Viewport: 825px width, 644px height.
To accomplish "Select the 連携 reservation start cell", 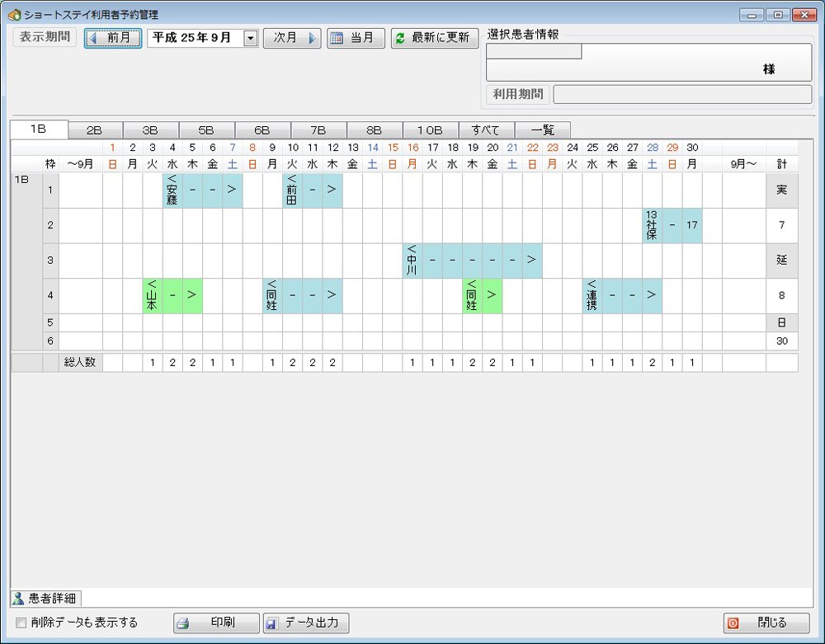I will pos(592,295).
